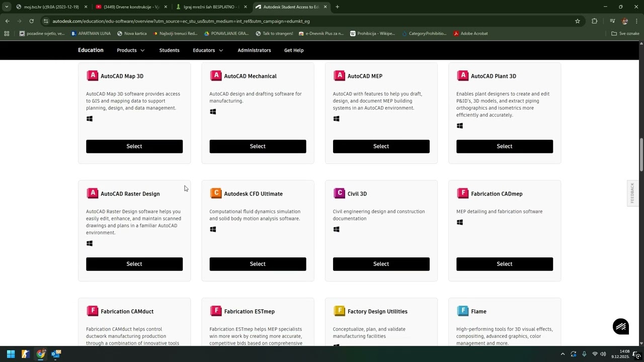644x362 pixels.
Task: Click the Autodesk CFD Ultimate product icon
Action: [x=216, y=194]
